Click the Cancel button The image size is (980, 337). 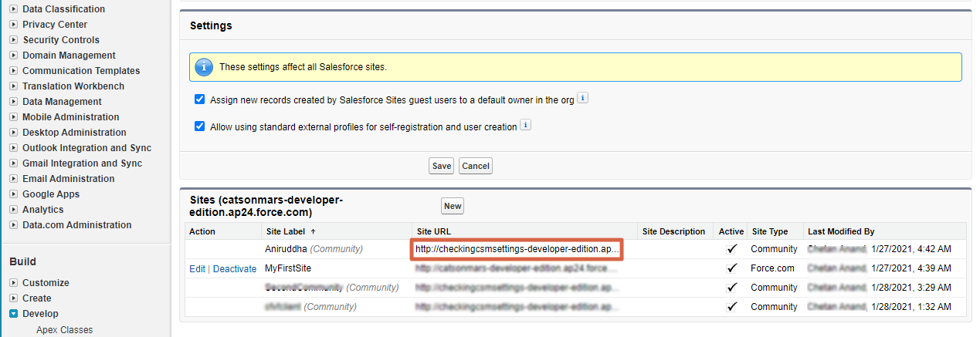pos(475,166)
